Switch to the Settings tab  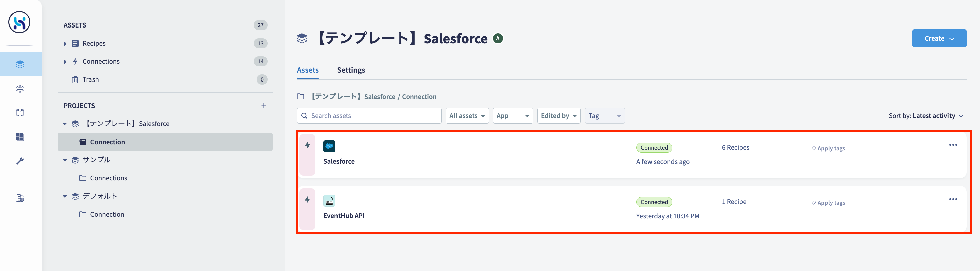tap(351, 70)
